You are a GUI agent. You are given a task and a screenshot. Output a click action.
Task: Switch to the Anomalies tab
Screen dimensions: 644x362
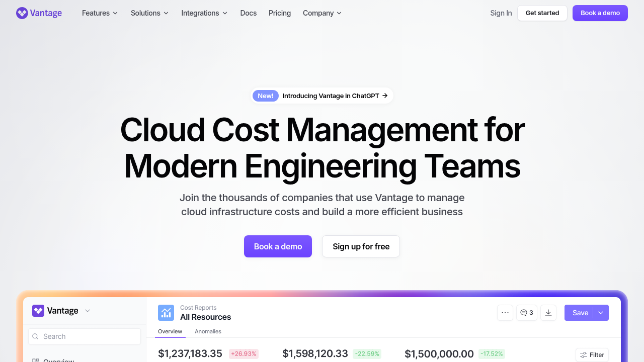pos(208,331)
